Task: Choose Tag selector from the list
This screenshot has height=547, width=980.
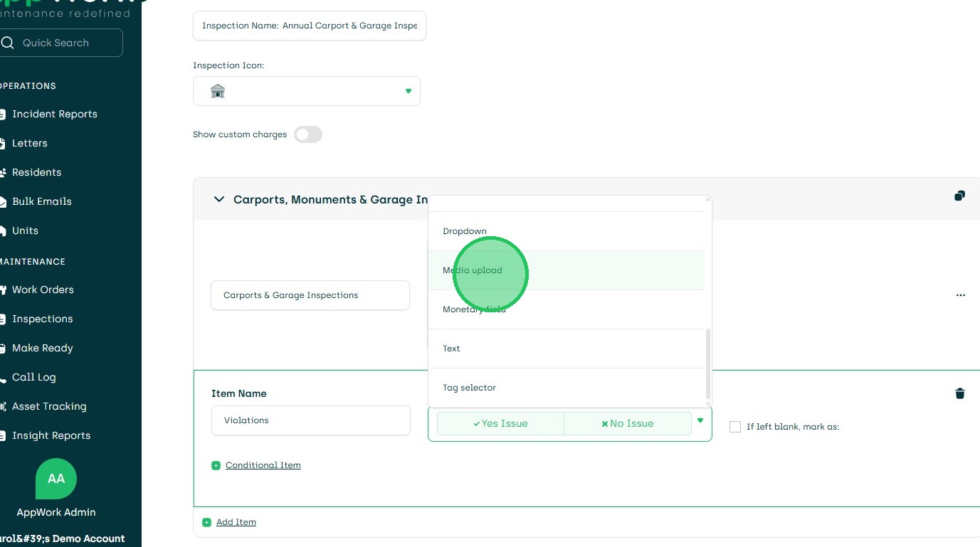Action: pos(469,388)
